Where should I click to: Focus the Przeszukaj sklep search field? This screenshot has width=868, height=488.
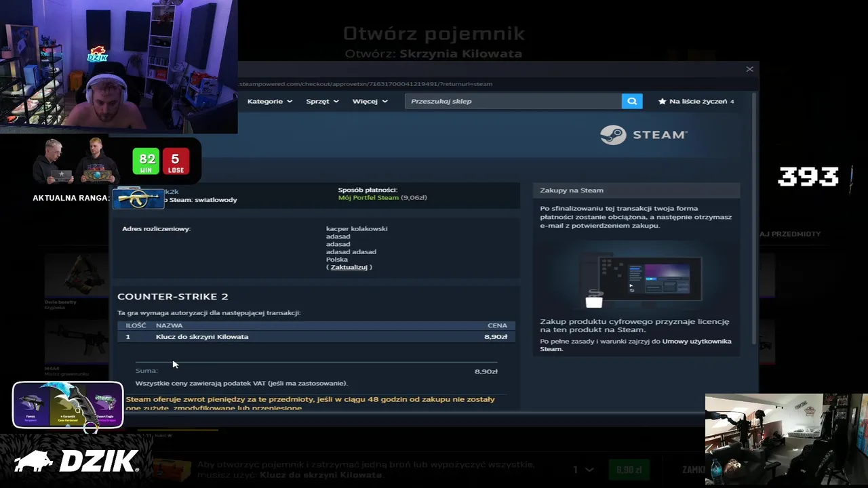point(513,101)
